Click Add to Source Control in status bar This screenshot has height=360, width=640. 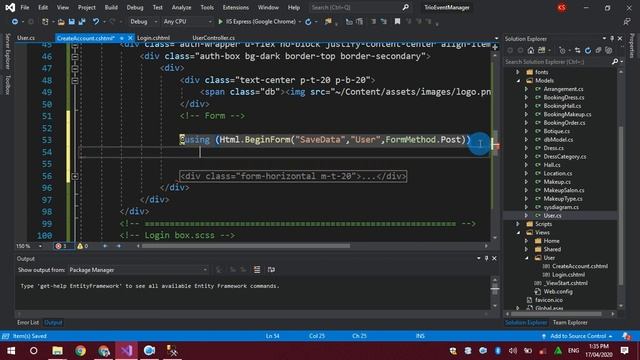coord(578,336)
